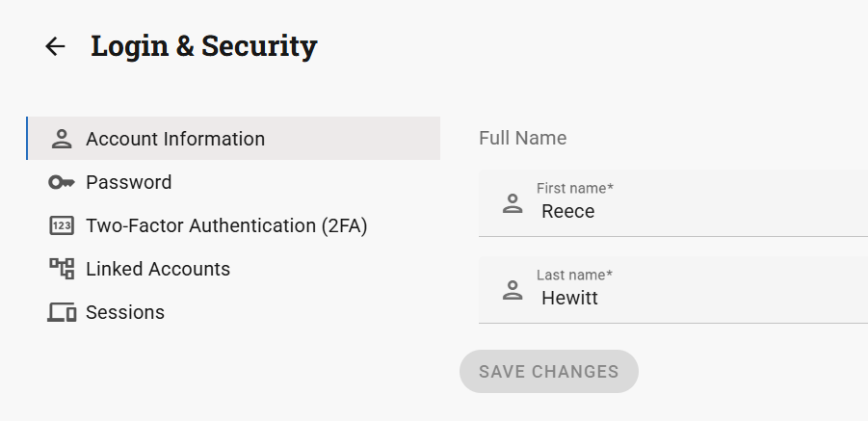
Task: Click the person icon in Last name field
Action: click(x=513, y=290)
